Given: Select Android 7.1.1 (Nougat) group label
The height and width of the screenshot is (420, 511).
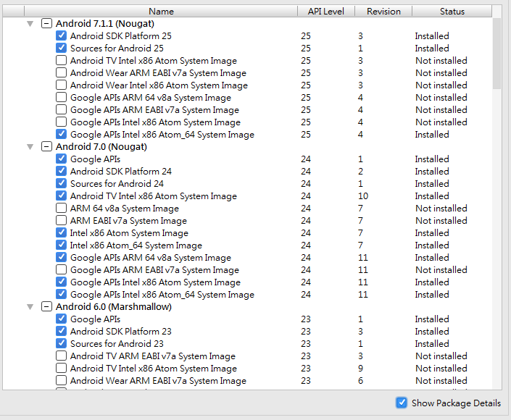Looking at the screenshot, I should pos(105,24).
